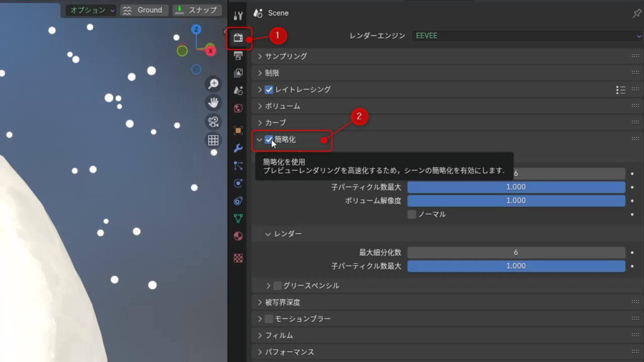Enable the グリースペンシル checkbox
Image resolution: width=644 pixels, height=362 pixels.
pyautogui.click(x=277, y=286)
